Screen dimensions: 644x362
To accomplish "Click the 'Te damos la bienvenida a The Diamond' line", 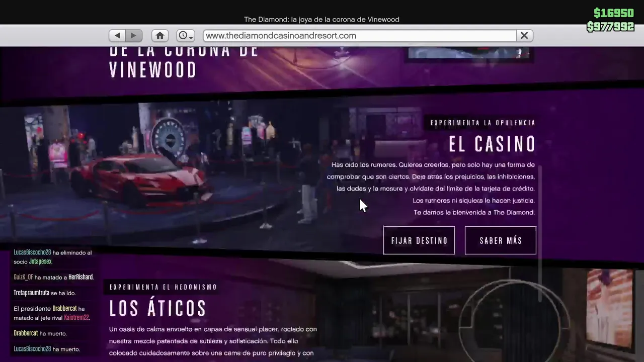I will pos(474,212).
